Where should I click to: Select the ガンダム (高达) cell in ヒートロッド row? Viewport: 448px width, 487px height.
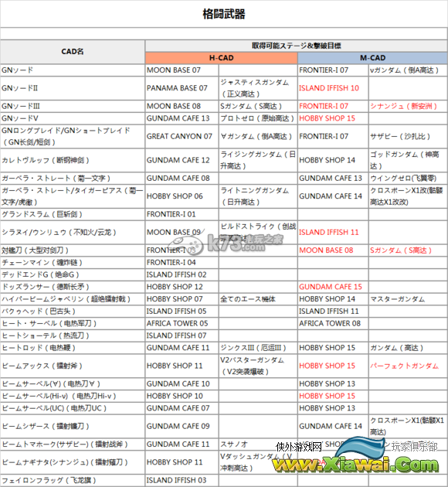pos(408,348)
